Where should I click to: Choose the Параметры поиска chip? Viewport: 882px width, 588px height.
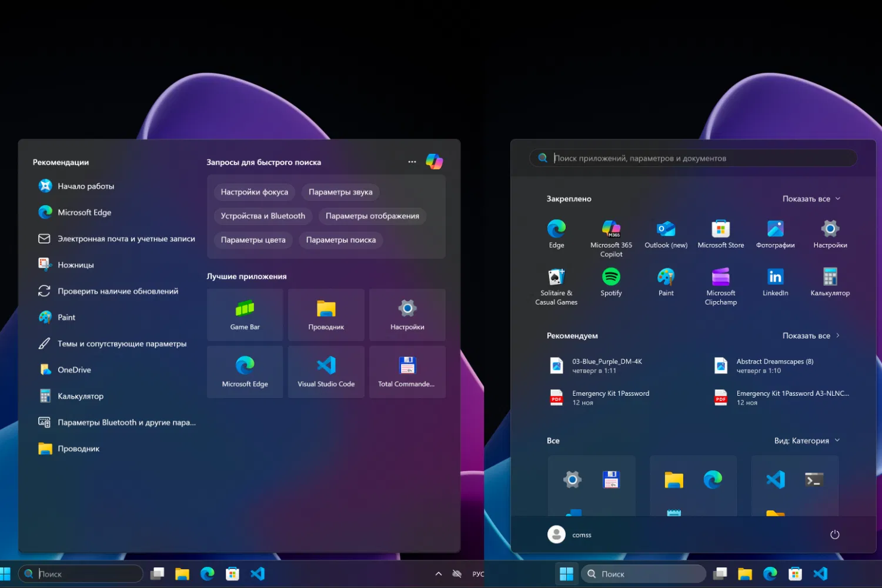click(x=341, y=240)
